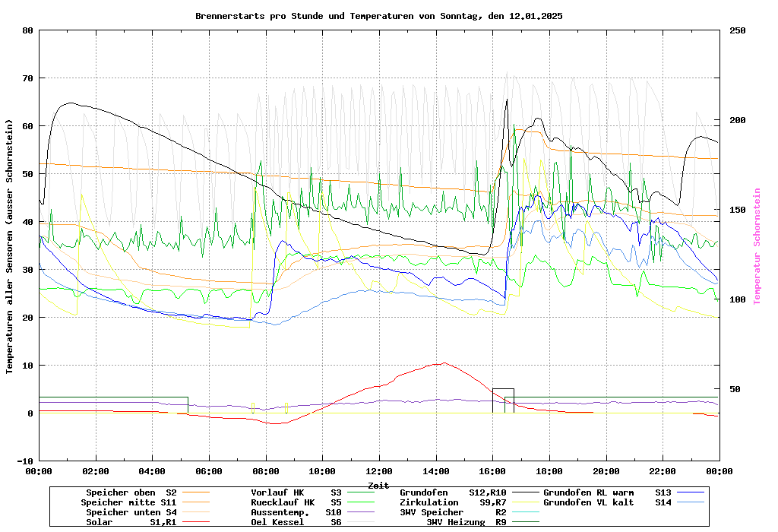
Task: Select the Grundofen VL kalt S14 legend entry
Action: (x=607, y=503)
